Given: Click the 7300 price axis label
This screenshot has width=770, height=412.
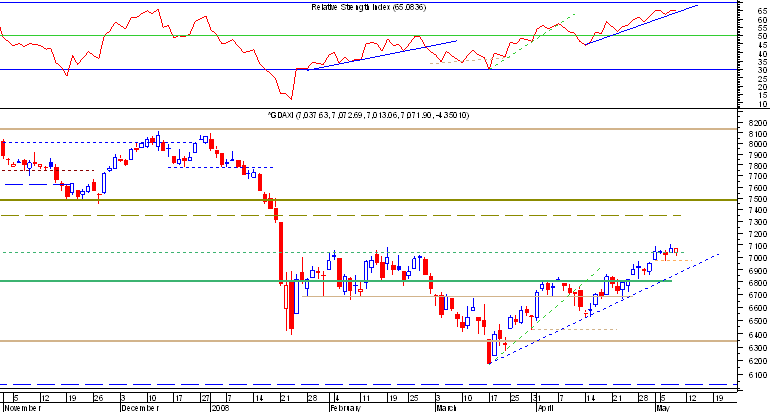Looking at the screenshot, I should click(x=758, y=222).
